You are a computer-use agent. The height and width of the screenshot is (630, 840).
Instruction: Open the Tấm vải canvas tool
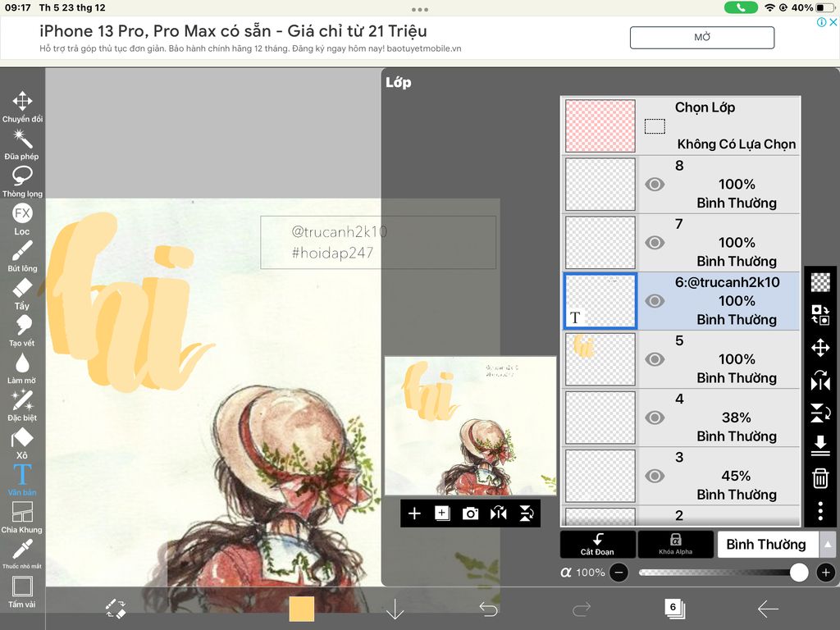pos(22,592)
